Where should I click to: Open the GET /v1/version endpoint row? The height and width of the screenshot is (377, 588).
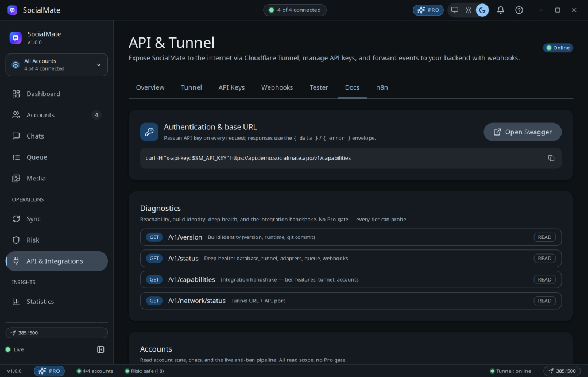click(x=351, y=237)
